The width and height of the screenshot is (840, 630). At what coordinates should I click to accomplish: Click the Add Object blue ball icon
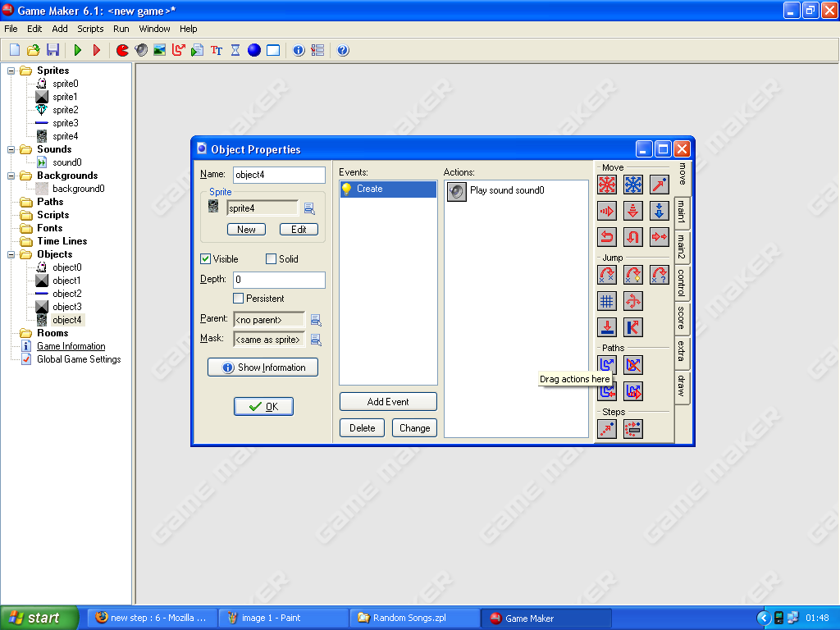254,50
